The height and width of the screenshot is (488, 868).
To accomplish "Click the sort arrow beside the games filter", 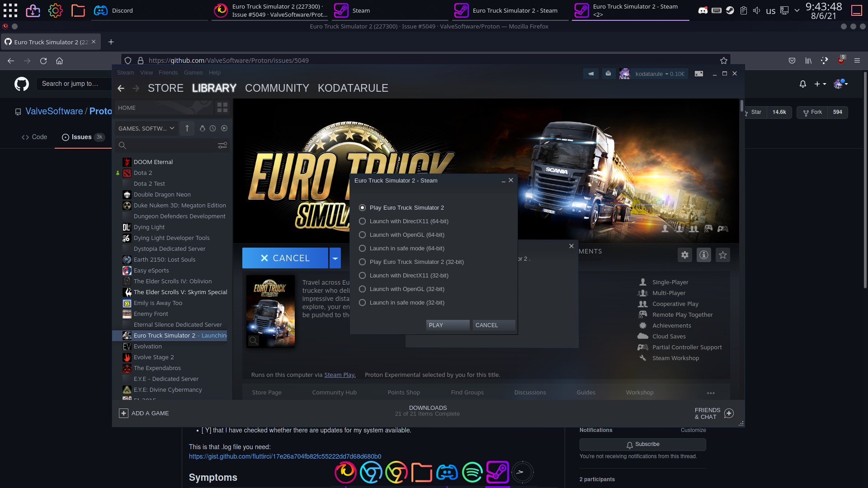I will [187, 128].
